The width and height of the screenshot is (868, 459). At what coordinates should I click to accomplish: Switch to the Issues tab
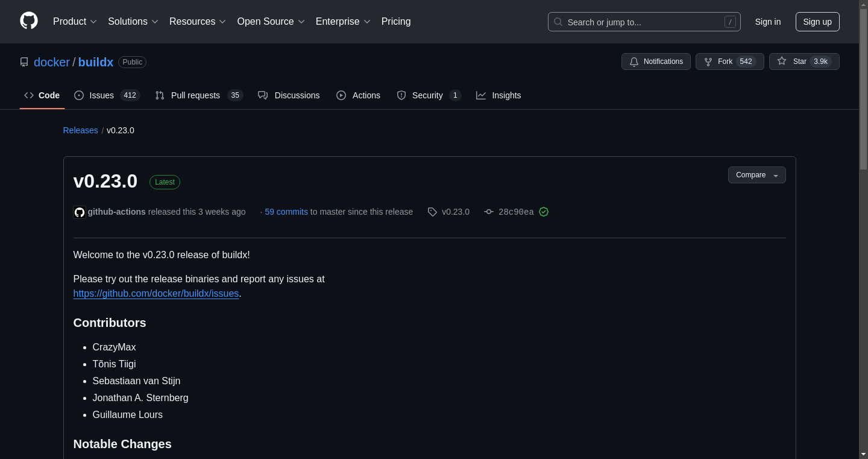(107, 95)
